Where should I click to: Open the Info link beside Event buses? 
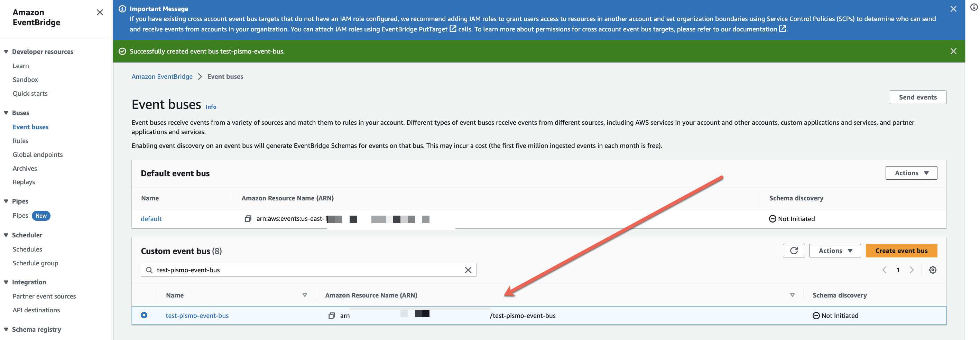click(211, 107)
